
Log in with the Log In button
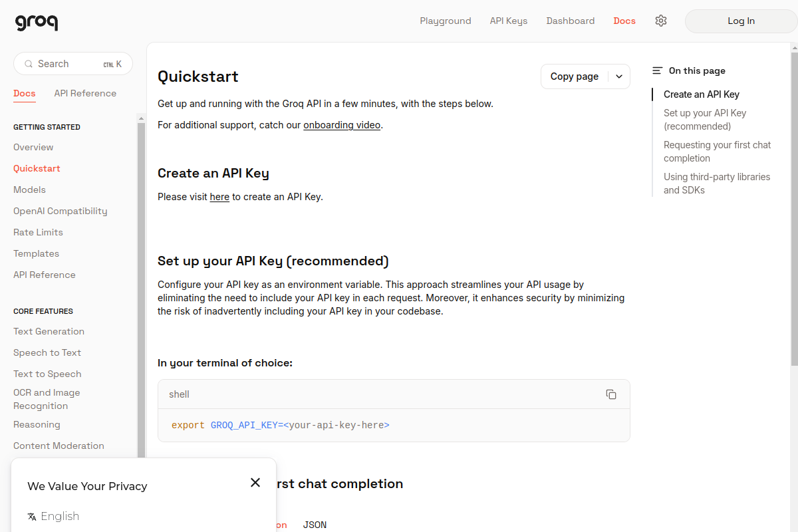coord(741,21)
